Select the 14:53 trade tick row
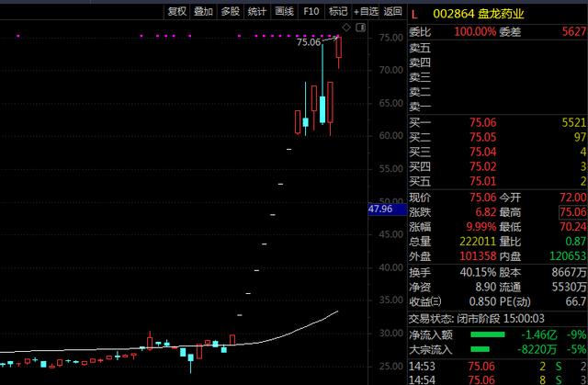 click(x=498, y=367)
